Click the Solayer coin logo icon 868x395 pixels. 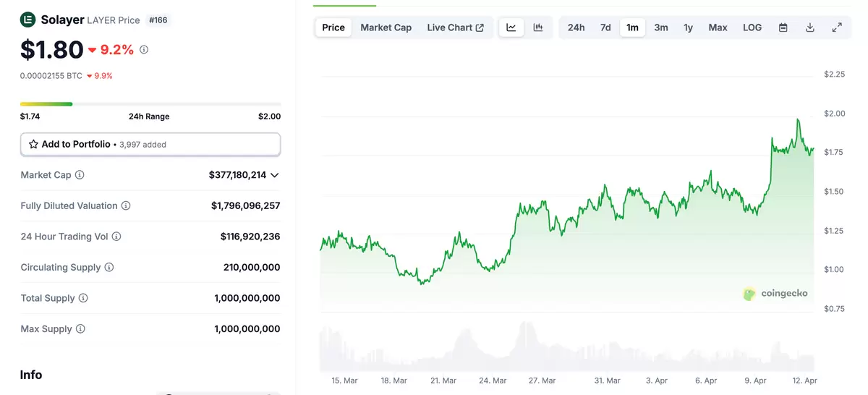(x=27, y=20)
